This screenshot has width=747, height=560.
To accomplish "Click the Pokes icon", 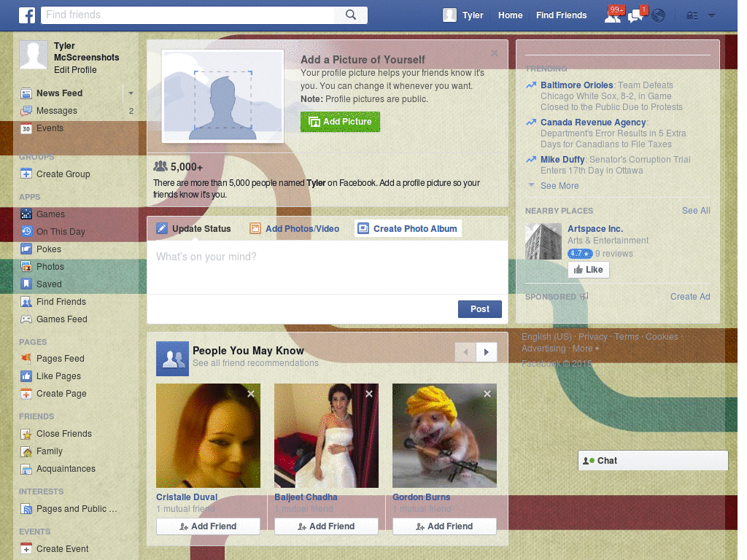I will click(26, 249).
